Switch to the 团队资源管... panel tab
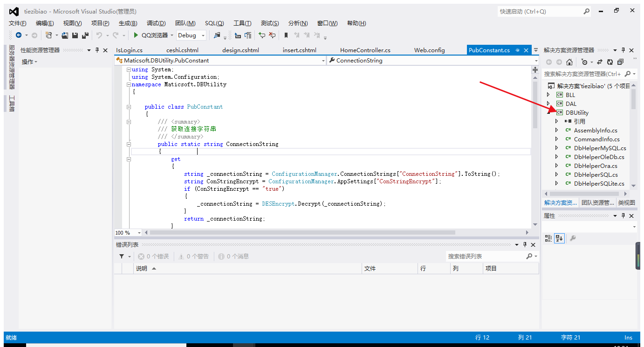Screen dimensions: 644x347 598,203
